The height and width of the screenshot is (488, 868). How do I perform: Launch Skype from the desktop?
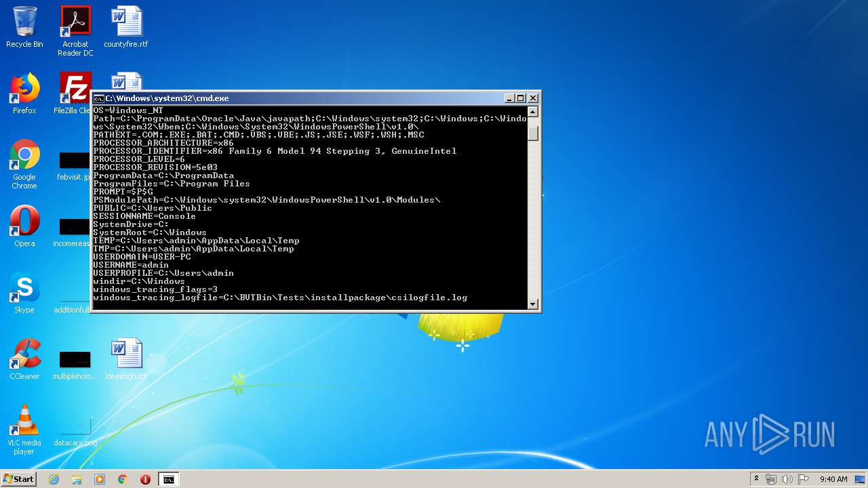(x=24, y=293)
